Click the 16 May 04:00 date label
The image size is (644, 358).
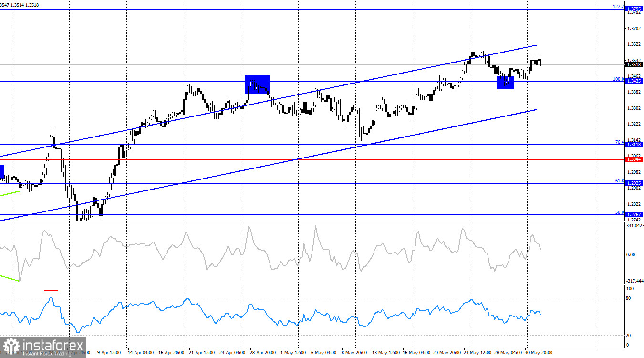[x=417, y=353]
